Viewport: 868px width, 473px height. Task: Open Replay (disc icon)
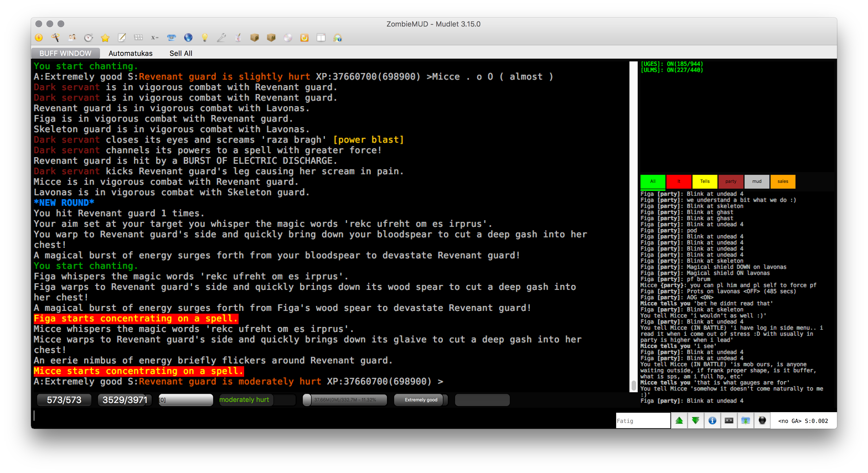point(288,38)
